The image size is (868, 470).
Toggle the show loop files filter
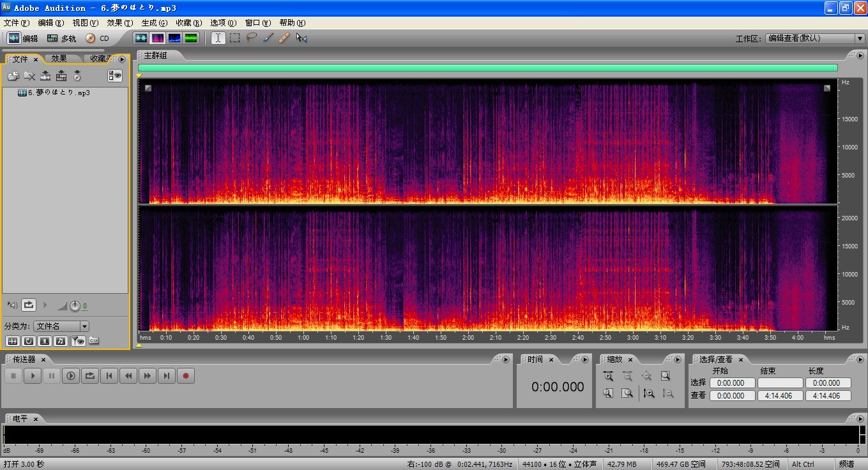(x=29, y=341)
